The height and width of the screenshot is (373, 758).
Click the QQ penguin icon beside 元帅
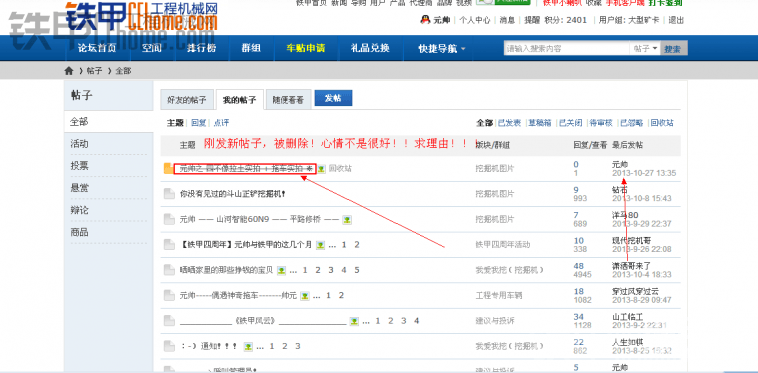tap(425, 20)
